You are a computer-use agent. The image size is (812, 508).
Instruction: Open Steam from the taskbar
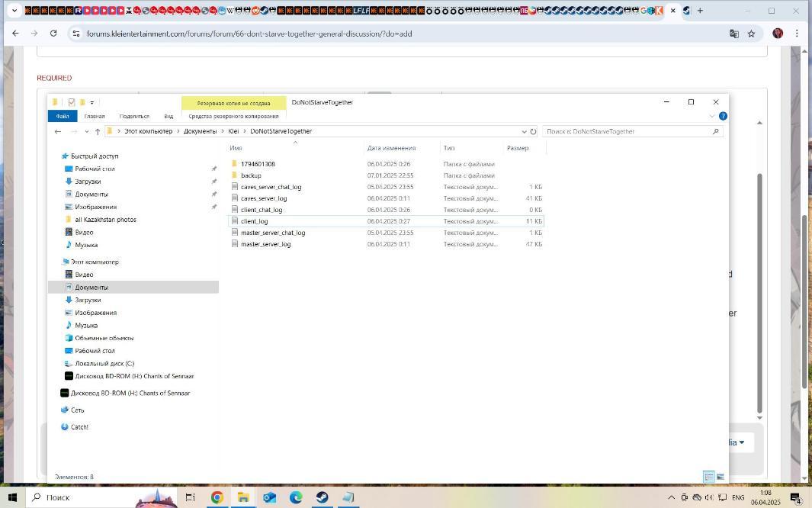coord(322,497)
